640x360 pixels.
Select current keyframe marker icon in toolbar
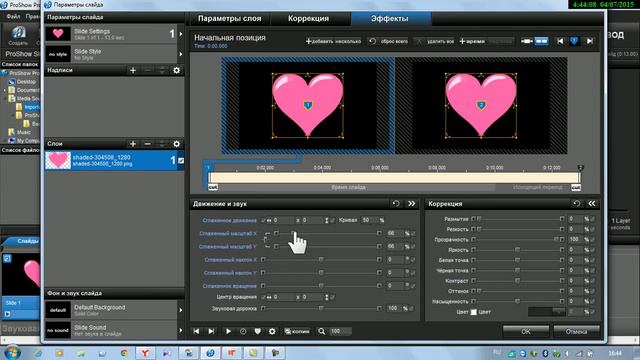coord(574,41)
